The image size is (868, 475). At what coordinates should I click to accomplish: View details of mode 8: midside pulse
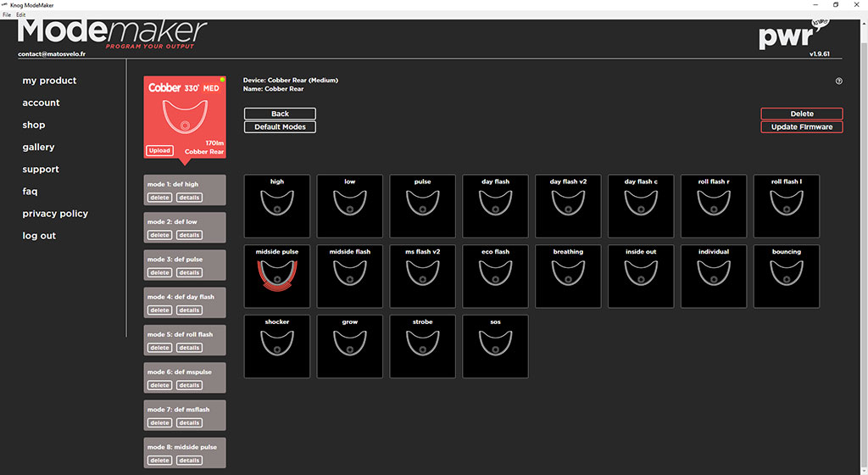tap(189, 461)
